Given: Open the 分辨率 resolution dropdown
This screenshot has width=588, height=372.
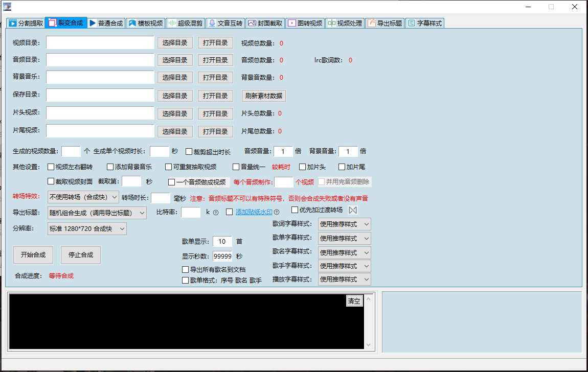Looking at the screenshot, I should 87,228.
